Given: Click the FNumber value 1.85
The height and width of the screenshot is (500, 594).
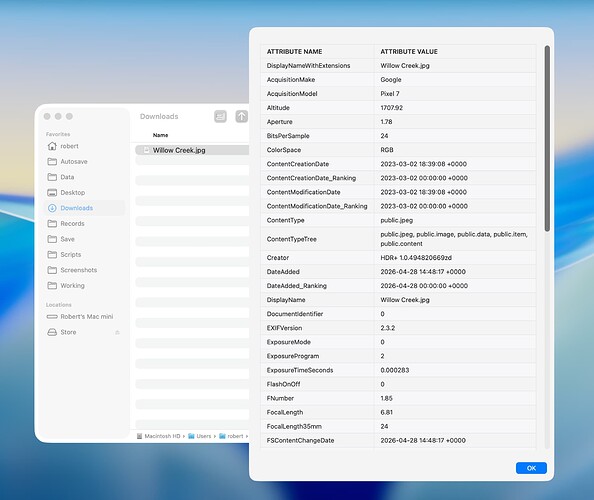Looking at the screenshot, I should (386, 398).
